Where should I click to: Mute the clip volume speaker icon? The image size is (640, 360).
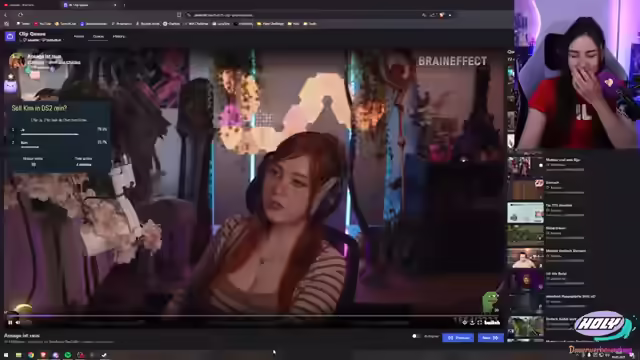18,322
